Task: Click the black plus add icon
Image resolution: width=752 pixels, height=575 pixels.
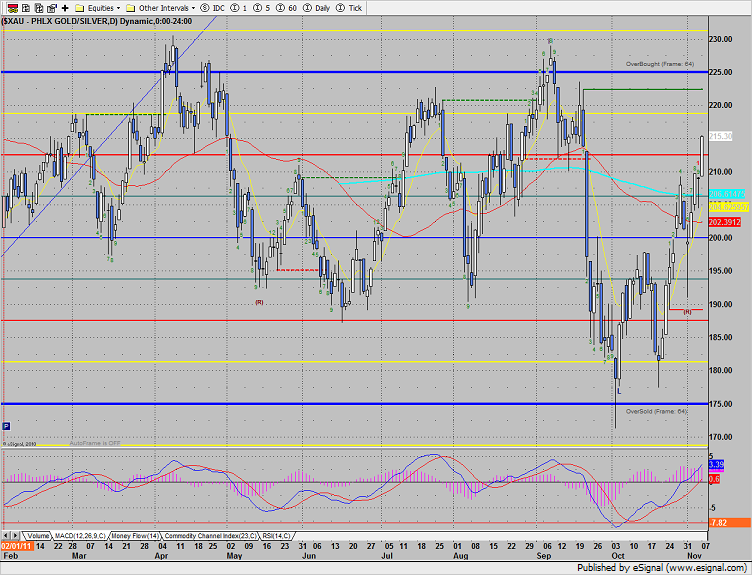Action: pyautogui.click(x=65, y=8)
